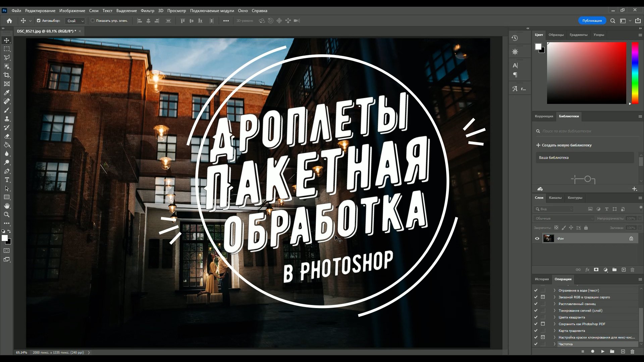Select the Eraser tool
The width and height of the screenshot is (644, 362).
coord(7,136)
